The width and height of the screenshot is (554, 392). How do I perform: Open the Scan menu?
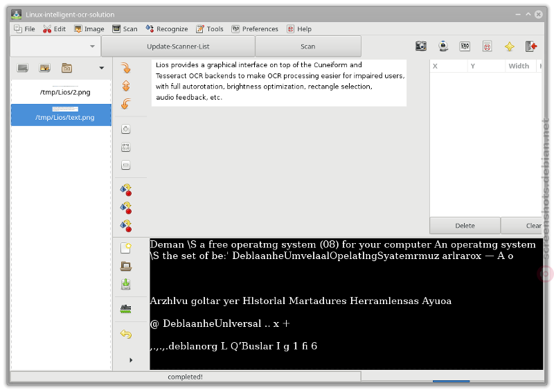tap(125, 29)
